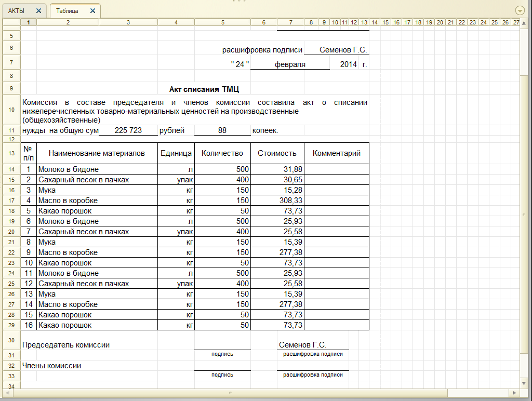532x401 pixels.
Task: Select column header 5
Action: tap(222, 22)
